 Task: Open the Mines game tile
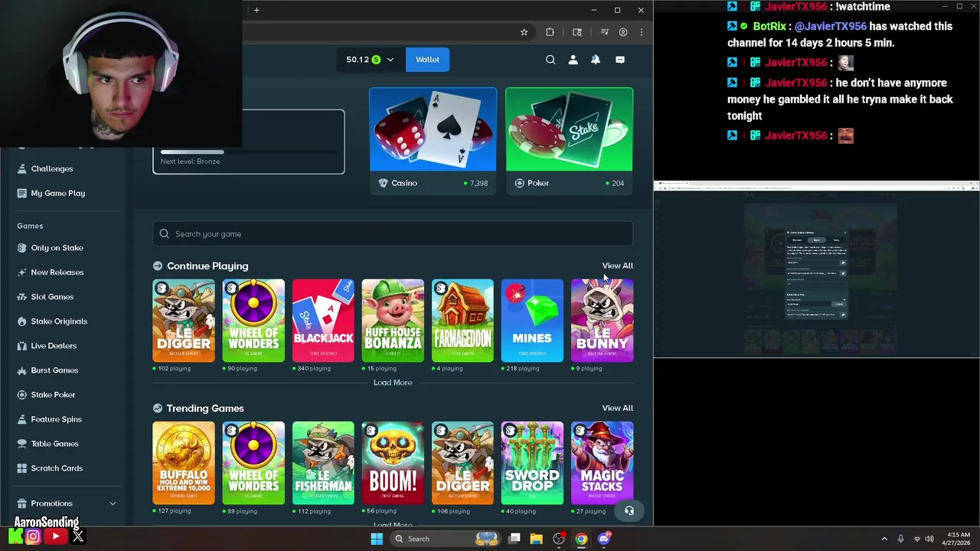point(532,321)
